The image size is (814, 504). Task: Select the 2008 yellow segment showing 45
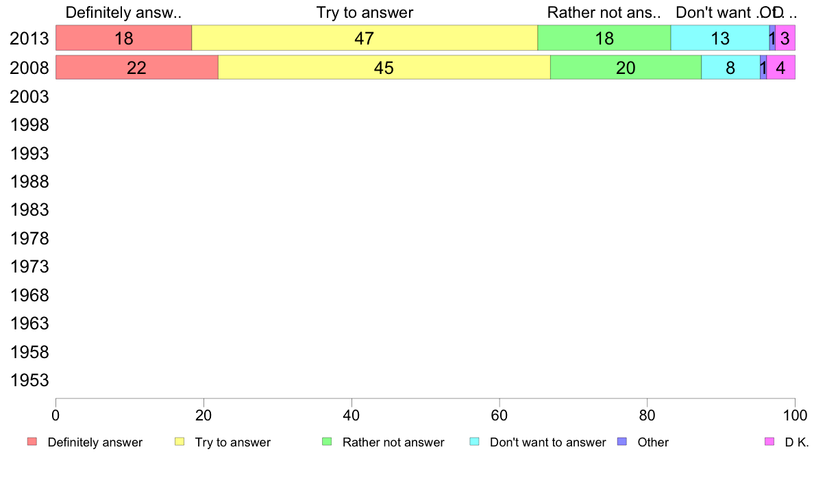coord(384,68)
